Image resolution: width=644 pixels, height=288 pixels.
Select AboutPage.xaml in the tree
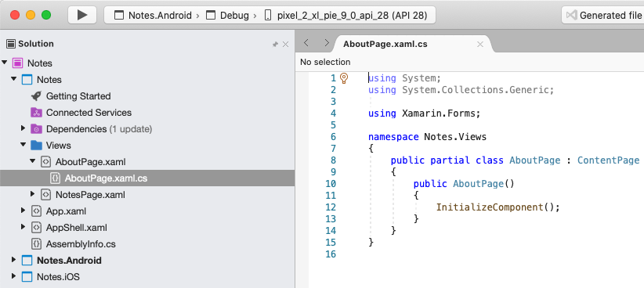click(x=90, y=162)
